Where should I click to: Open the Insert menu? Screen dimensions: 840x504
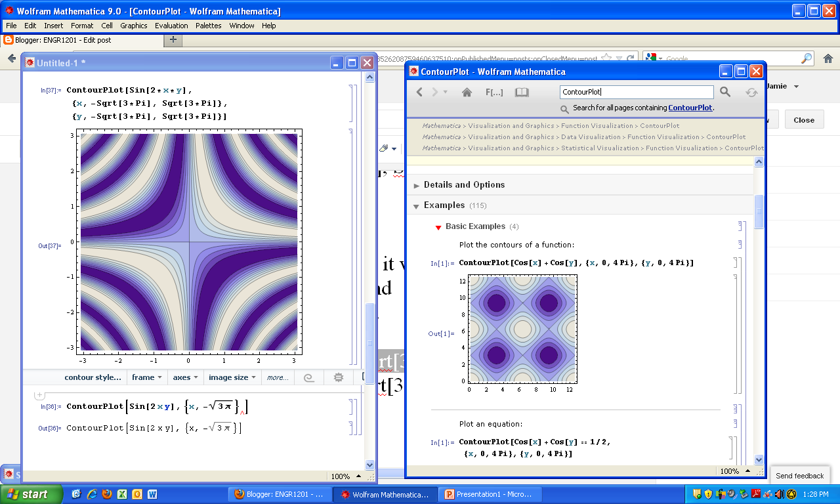pos(54,26)
